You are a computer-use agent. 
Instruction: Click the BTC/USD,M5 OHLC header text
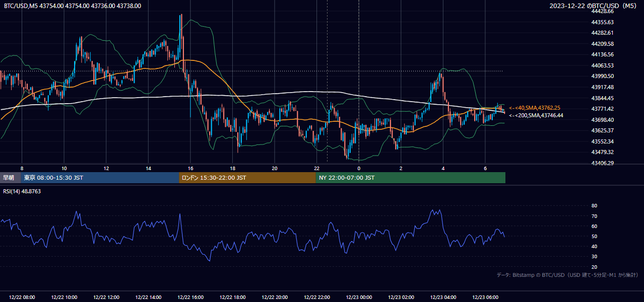tap(72, 6)
